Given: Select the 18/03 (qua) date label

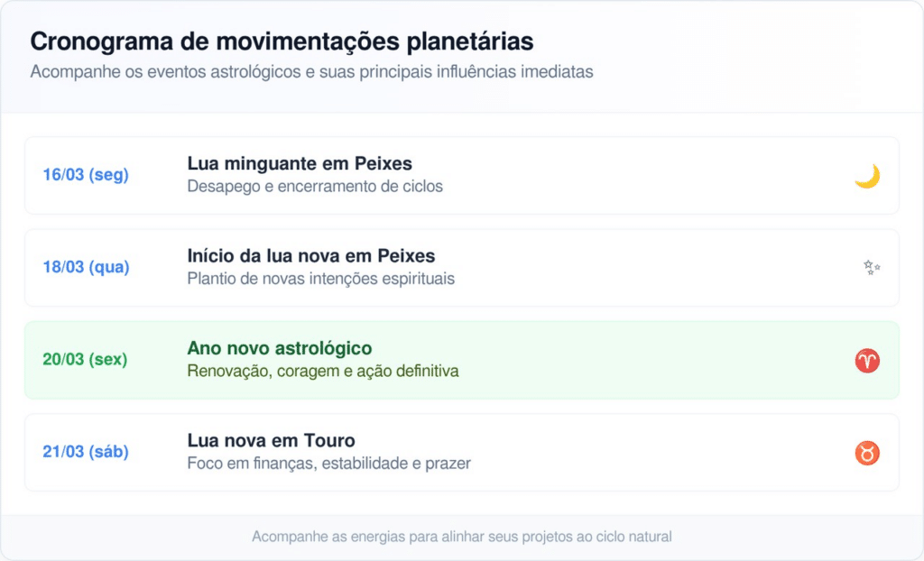Looking at the screenshot, I should tap(86, 267).
